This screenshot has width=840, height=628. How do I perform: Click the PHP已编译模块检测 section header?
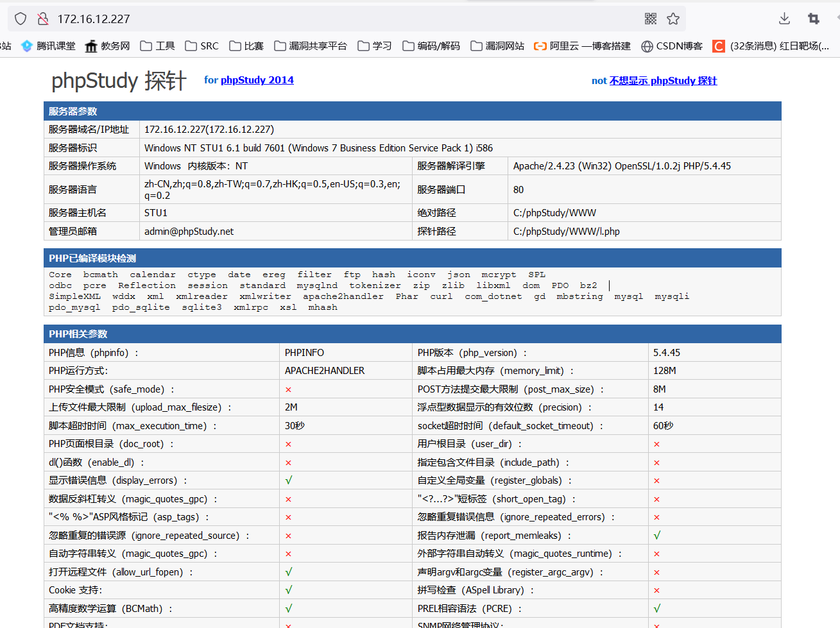(x=413, y=258)
